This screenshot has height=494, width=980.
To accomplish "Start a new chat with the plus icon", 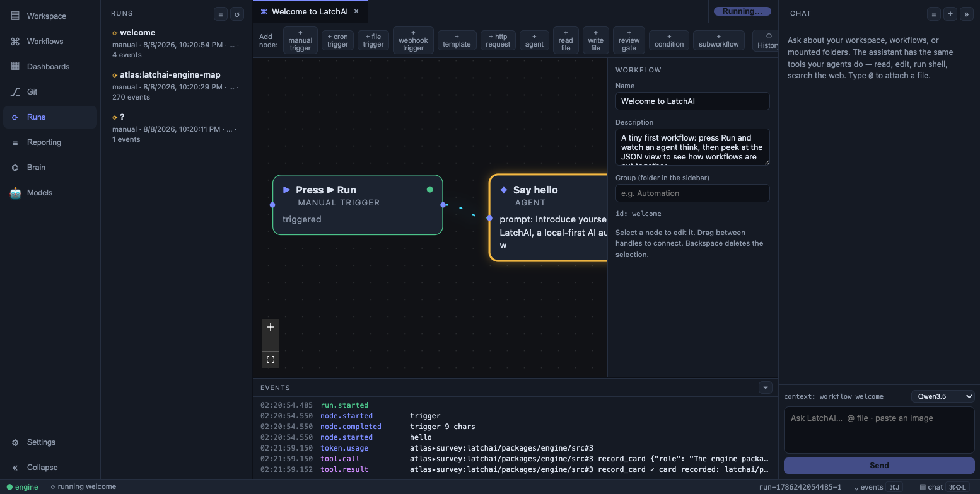I will click(950, 14).
